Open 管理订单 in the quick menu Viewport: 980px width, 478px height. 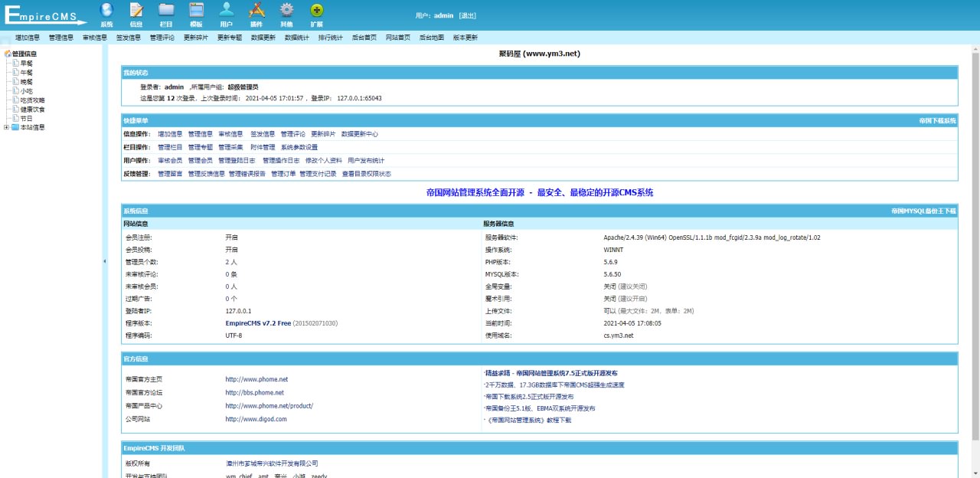click(283, 174)
